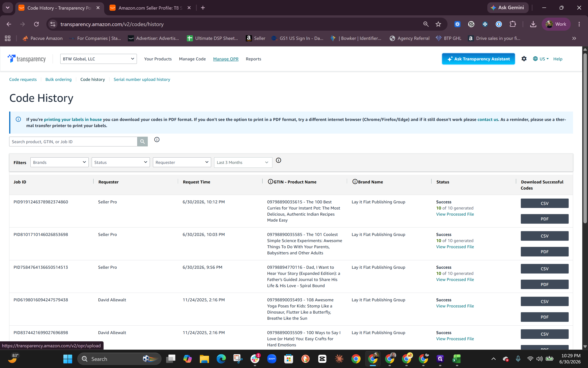Click Ask Gemini button
Screen dimensions: 588x368
pyautogui.click(x=507, y=7)
